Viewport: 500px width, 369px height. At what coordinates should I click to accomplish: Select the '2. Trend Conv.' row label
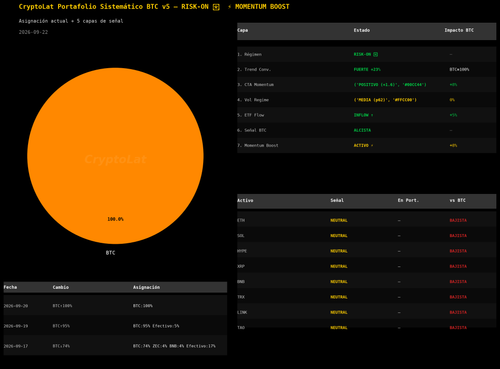(254, 69)
